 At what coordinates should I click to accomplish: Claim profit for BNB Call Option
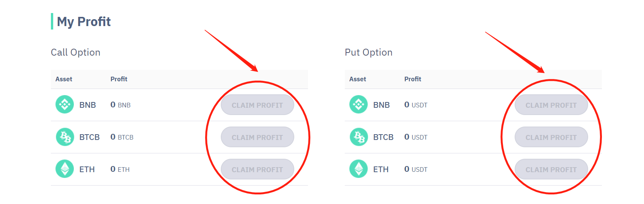tap(257, 105)
